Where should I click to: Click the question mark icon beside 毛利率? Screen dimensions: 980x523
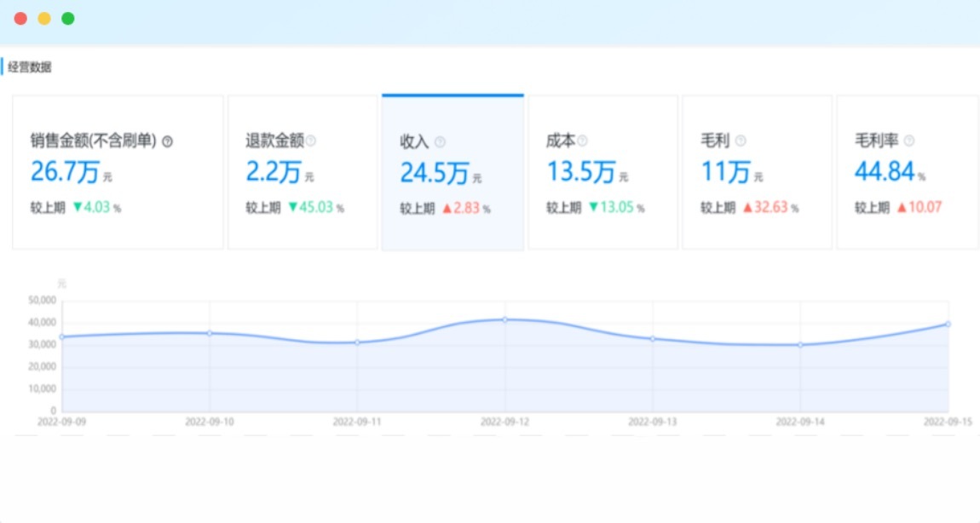click(x=909, y=141)
